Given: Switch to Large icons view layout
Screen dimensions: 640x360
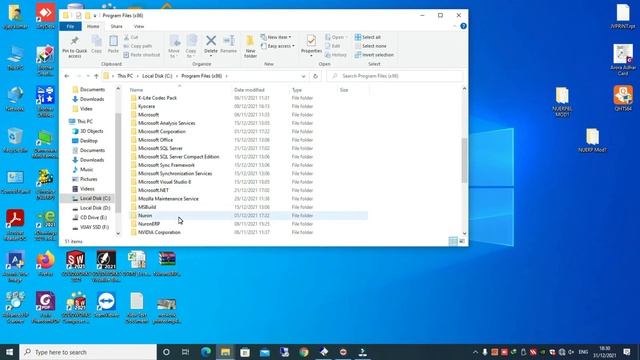Looking at the screenshot, I should [x=462, y=241].
